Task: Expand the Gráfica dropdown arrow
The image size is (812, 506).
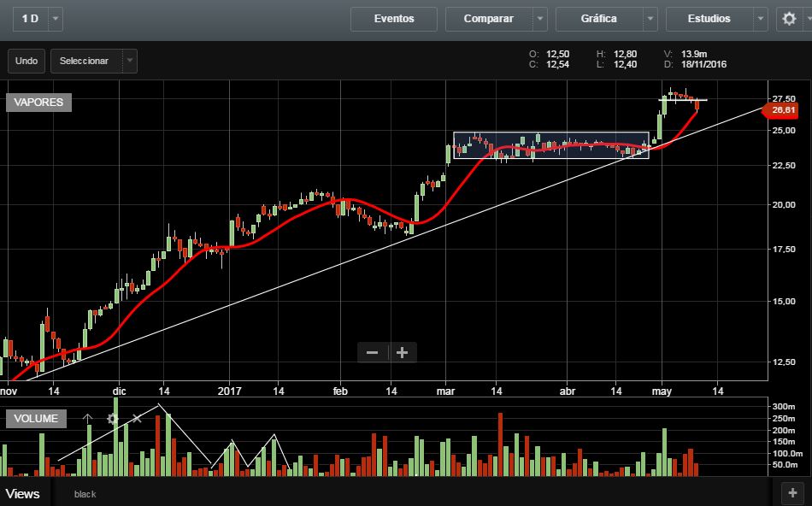Action: (650, 19)
